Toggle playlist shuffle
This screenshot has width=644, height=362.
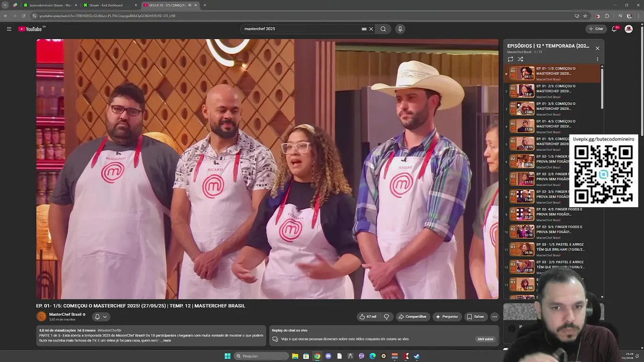(520, 59)
